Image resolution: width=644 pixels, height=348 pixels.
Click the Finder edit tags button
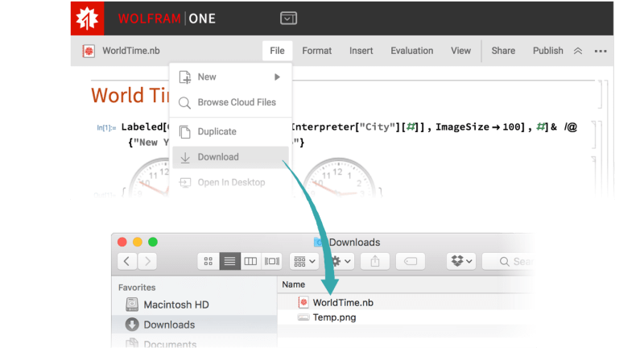pyautogui.click(x=411, y=261)
